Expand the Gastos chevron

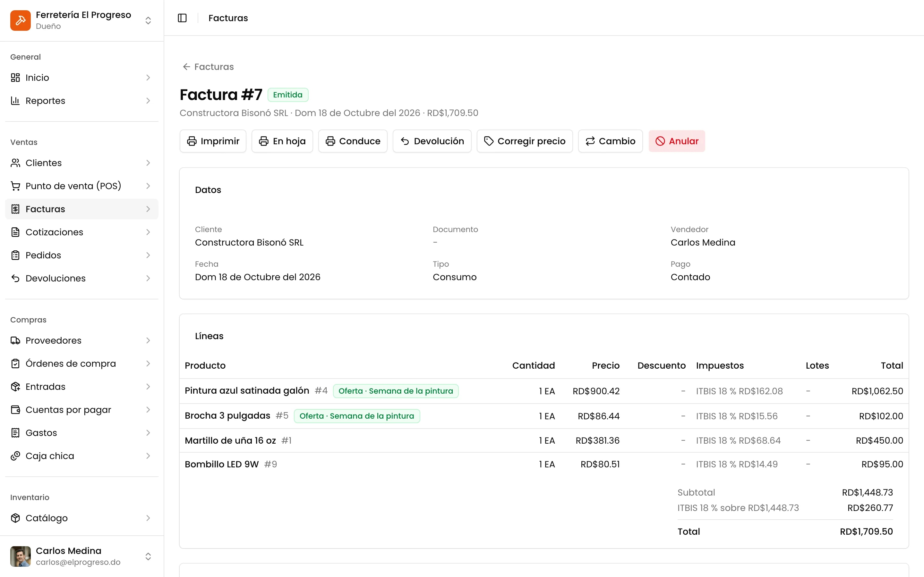pyautogui.click(x=148, y=433)
